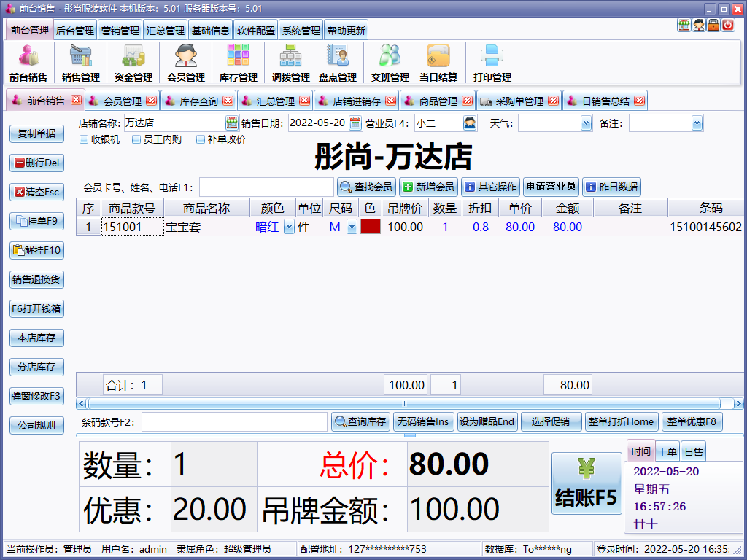Open 帮助更新 menu tab
The height and width of the screenshot is (560, 747).
[347, 31]
